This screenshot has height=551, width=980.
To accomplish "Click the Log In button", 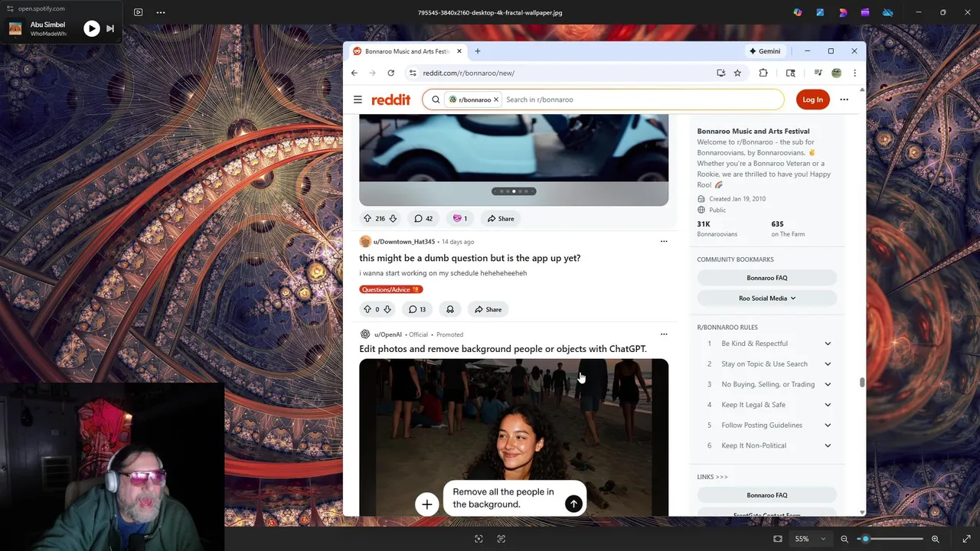I will [x=813, y=99].
